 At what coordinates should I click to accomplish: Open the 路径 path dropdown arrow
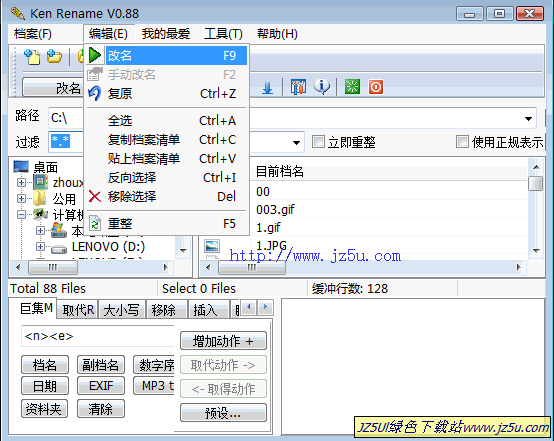point(529,118)
